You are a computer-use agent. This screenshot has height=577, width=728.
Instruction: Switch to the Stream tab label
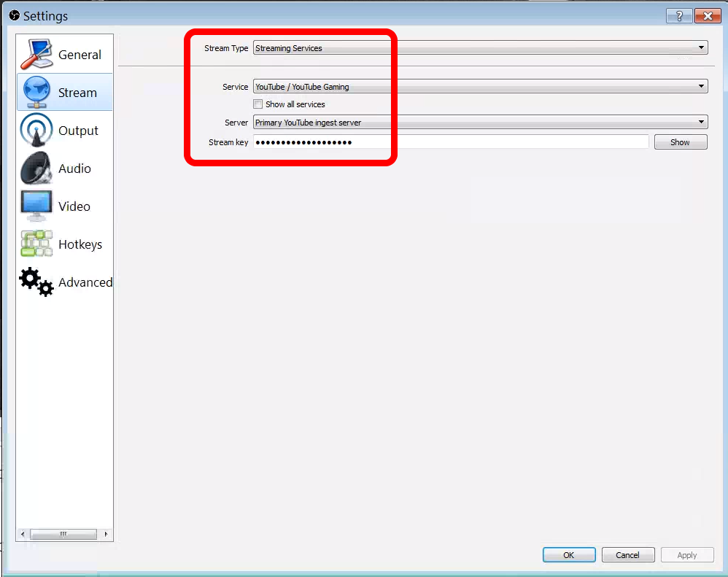pyautogui.click(x=77, y=93)
